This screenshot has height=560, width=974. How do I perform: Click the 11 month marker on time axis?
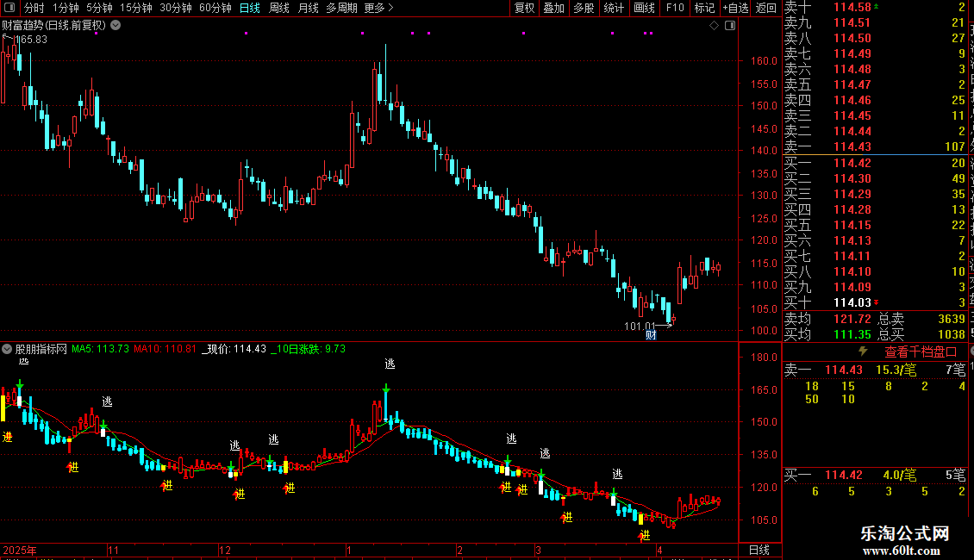tap(113, 550)
